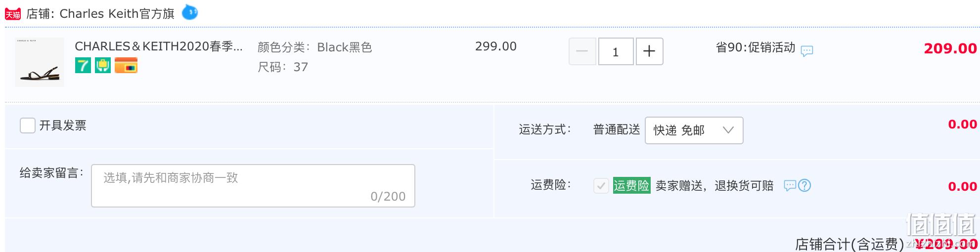Decrease quantity with the minus button
Image resolution: width=980 pixels, height=252 pixels.
[x=582, y=51]
